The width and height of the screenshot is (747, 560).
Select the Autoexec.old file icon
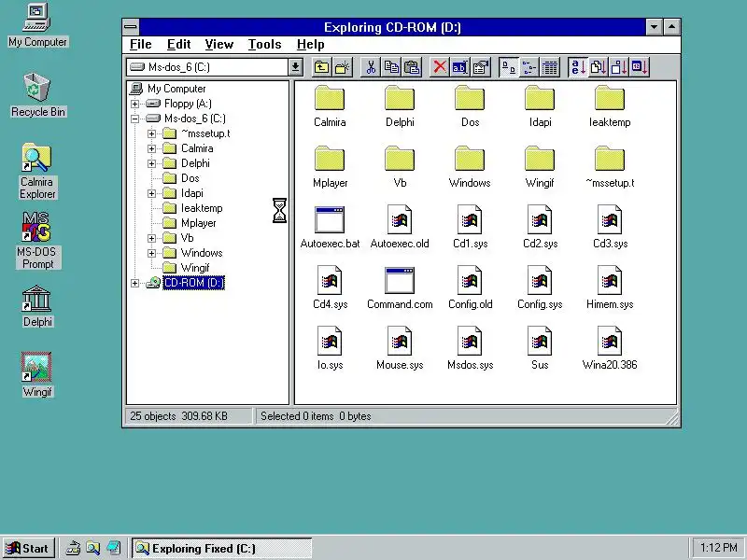[x=400, y=220]
